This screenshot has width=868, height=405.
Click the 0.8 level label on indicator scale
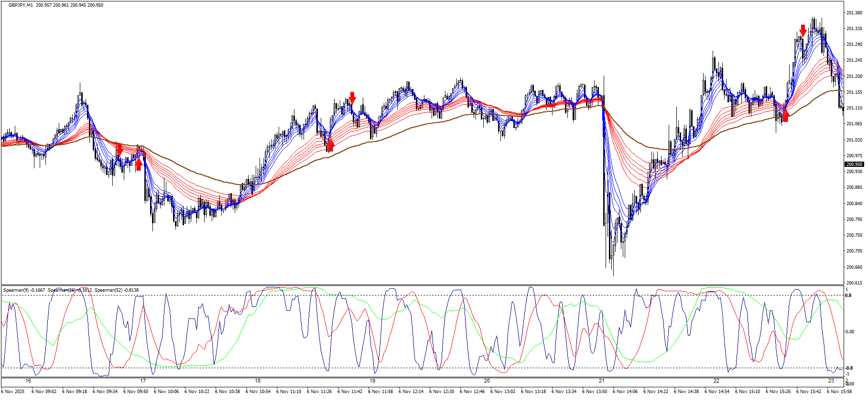[848, 296]
